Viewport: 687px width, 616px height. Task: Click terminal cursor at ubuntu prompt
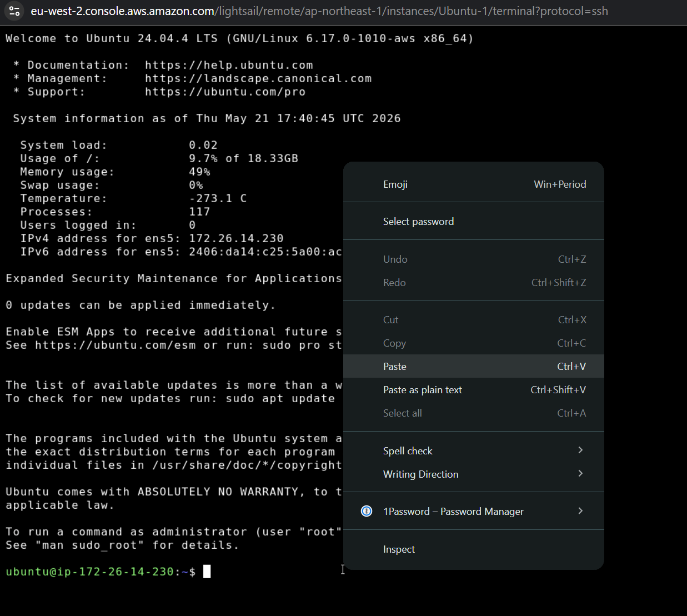pos(207,572)
